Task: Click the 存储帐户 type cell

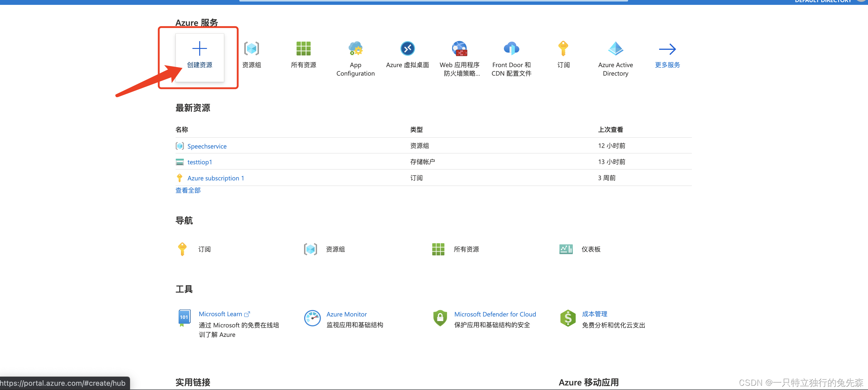Action: (422, 162)
